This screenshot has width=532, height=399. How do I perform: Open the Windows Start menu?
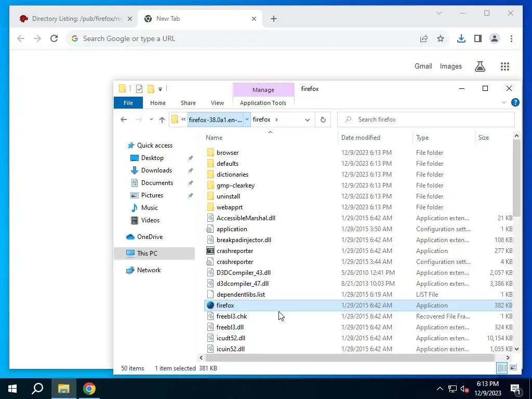click(x=12, y=389)
